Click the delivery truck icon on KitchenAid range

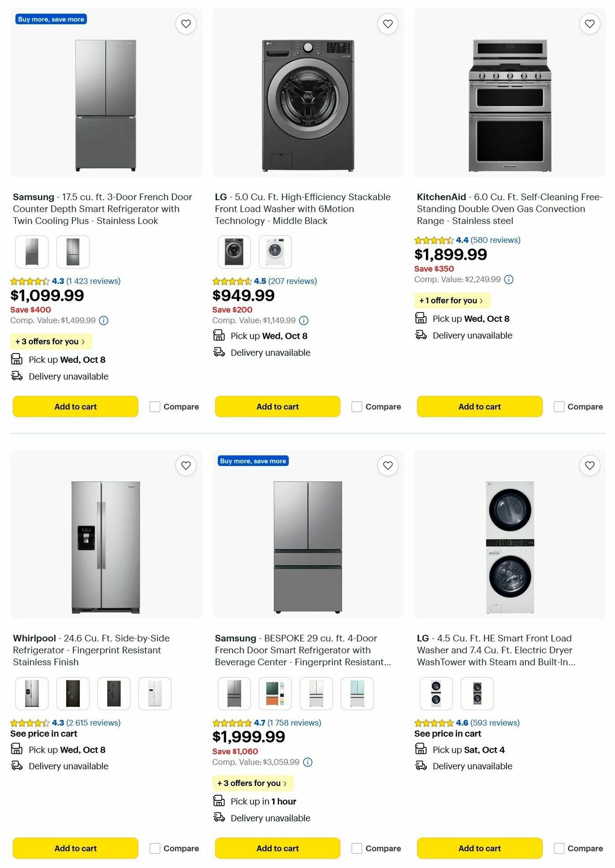[420, 335]
